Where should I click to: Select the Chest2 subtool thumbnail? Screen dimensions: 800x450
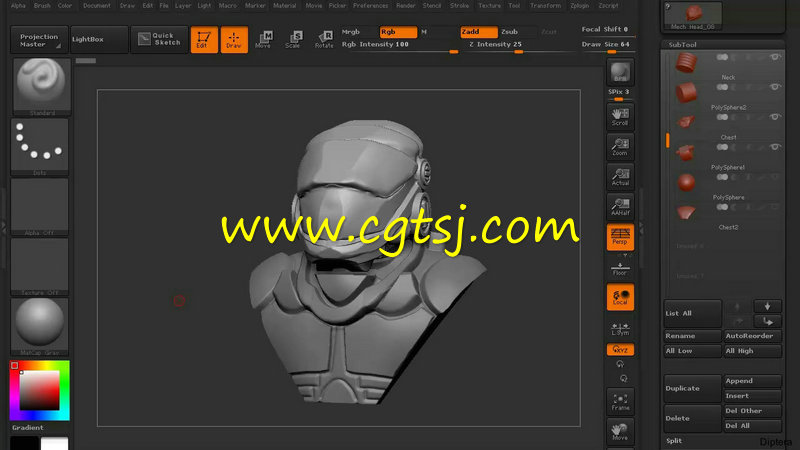coord(686,212)
